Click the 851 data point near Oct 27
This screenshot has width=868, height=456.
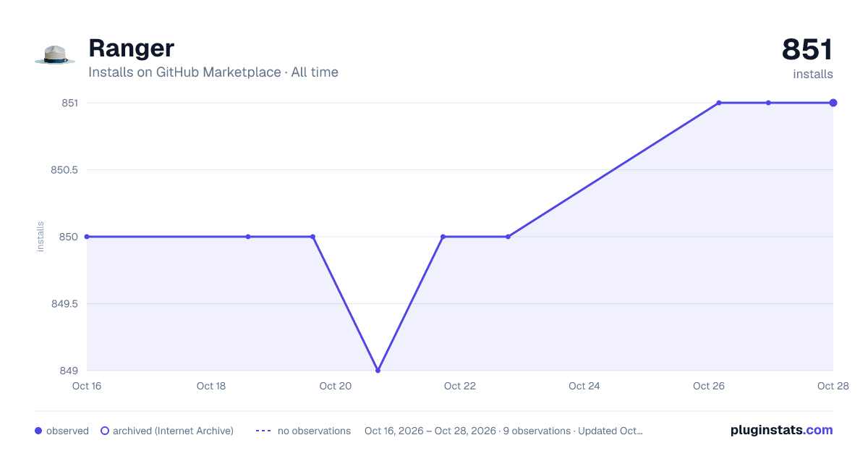pos(768,103)
